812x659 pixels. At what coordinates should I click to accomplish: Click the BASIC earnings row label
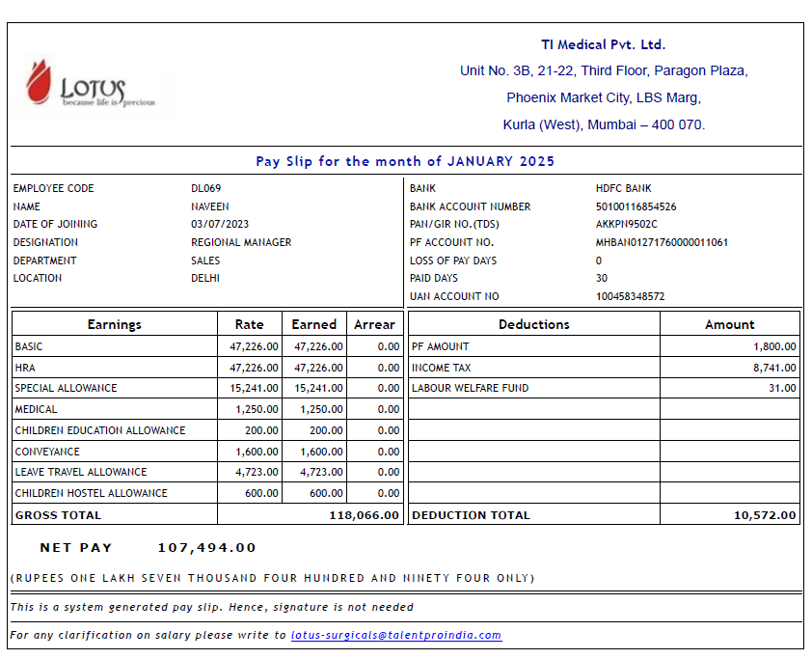29,346
